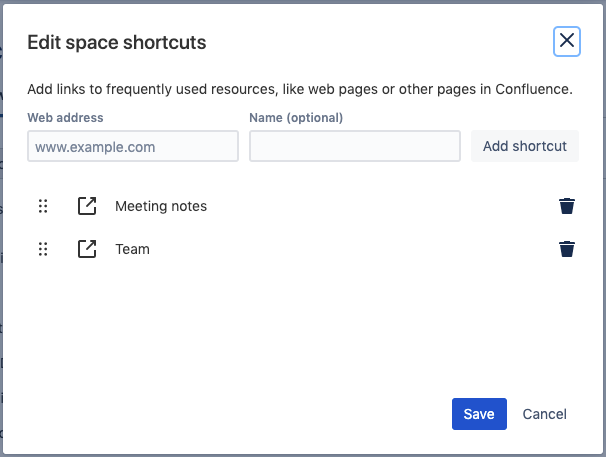Save the space shortcuts
606x457 pixels.
[479, 414]
